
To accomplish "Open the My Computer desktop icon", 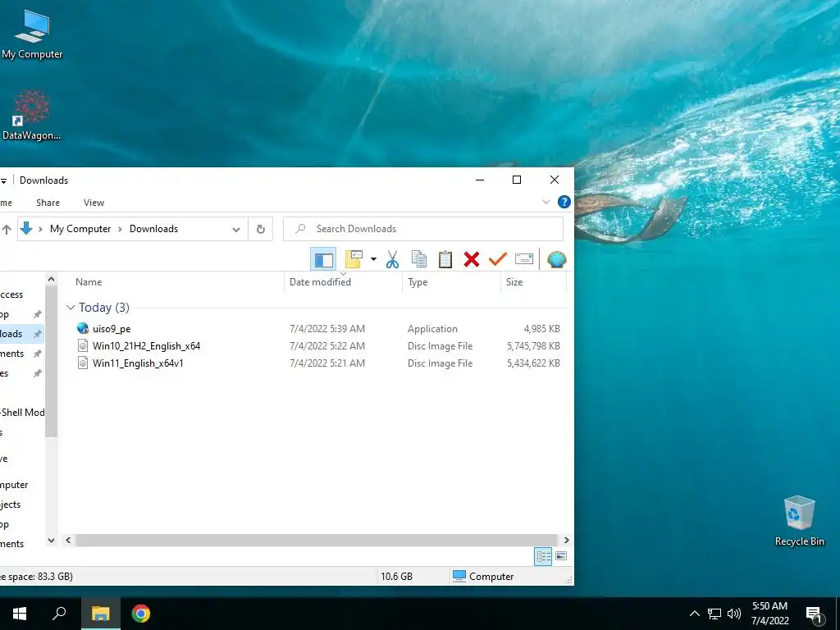I will 32,34.
